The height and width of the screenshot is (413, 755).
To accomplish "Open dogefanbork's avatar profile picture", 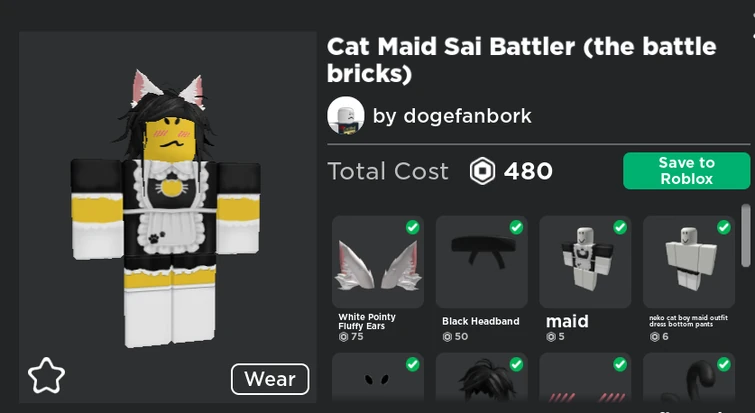I will 346,115.
